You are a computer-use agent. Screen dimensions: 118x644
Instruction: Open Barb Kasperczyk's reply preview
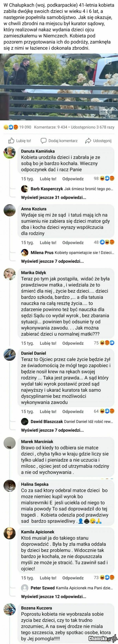pos(72,189)
